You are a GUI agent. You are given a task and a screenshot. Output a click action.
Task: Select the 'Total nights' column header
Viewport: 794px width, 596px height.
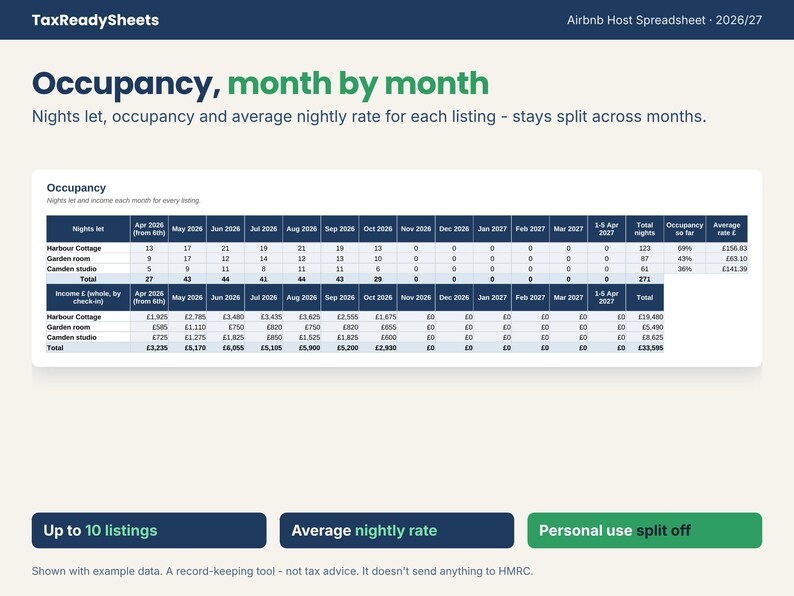pyautogui.click(x=645, y=229)
